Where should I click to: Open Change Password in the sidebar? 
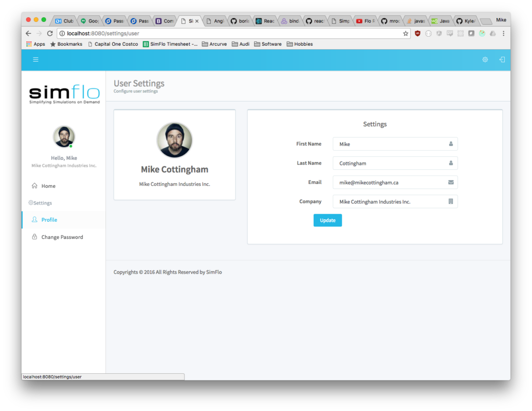click(62, 237)
